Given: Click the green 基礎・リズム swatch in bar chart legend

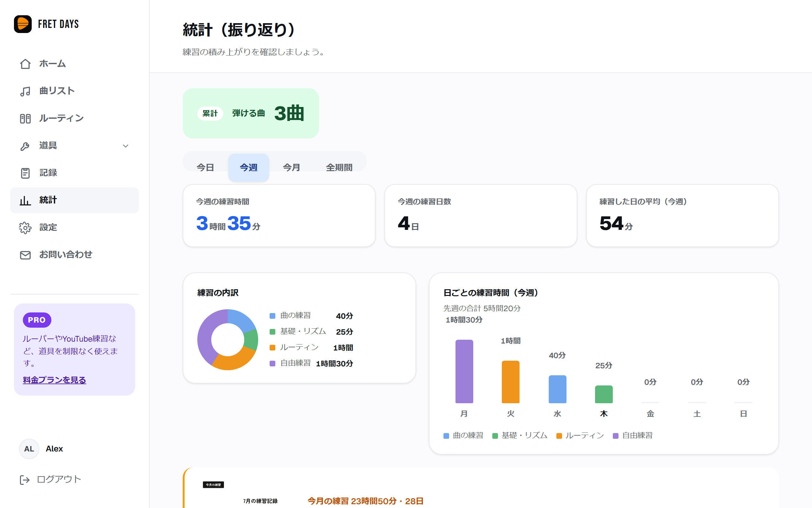Looking at the screenshot, I should (495, 436).
